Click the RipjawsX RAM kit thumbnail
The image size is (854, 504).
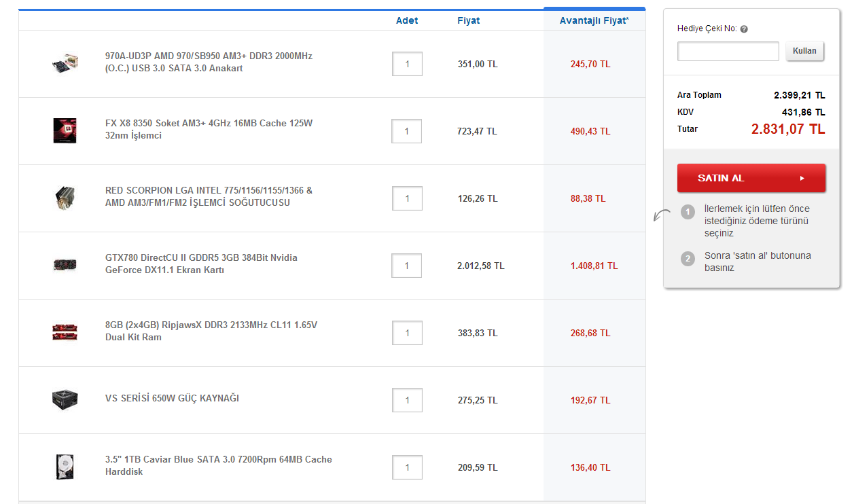tap(65, 332)
